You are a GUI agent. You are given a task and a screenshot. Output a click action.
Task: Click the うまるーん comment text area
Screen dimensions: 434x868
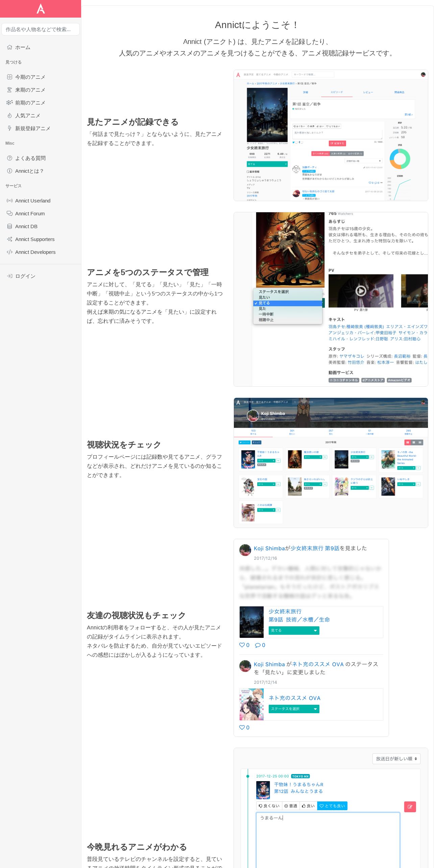328,840
